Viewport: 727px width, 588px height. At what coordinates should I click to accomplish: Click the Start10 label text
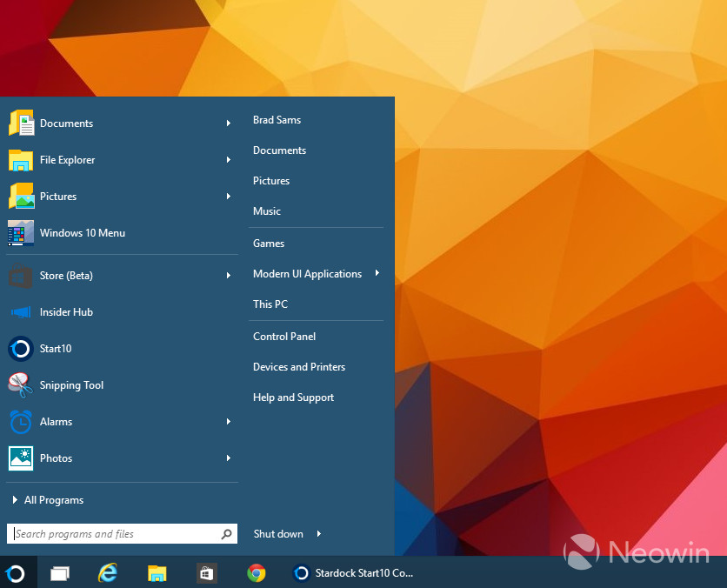pyautogui.click(x=56, y=349)
